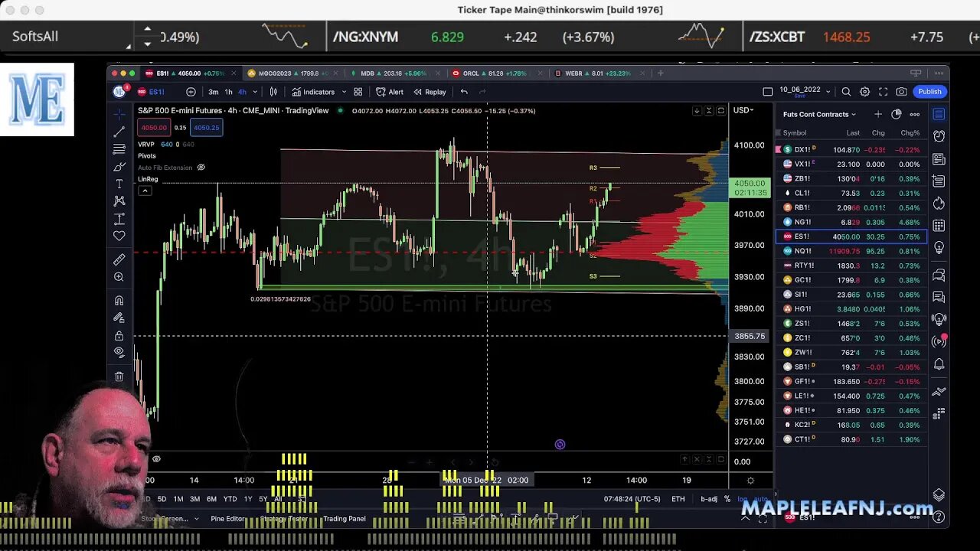
Task: Lock all drawing tools
Action: click(119, 336)
